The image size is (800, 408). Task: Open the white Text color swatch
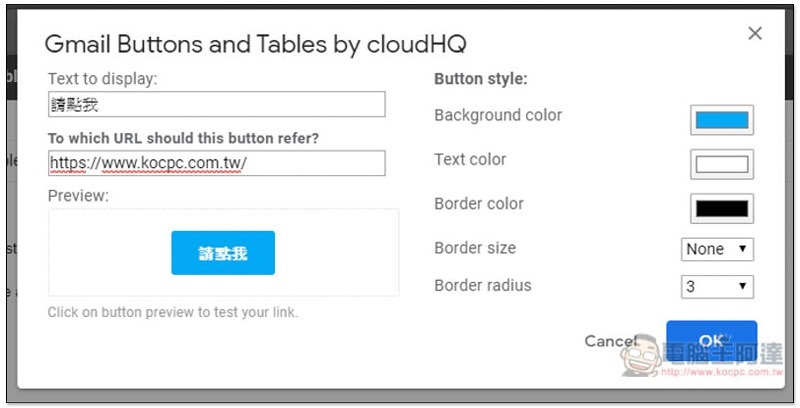pyautogui.click(x=722, y=164)
